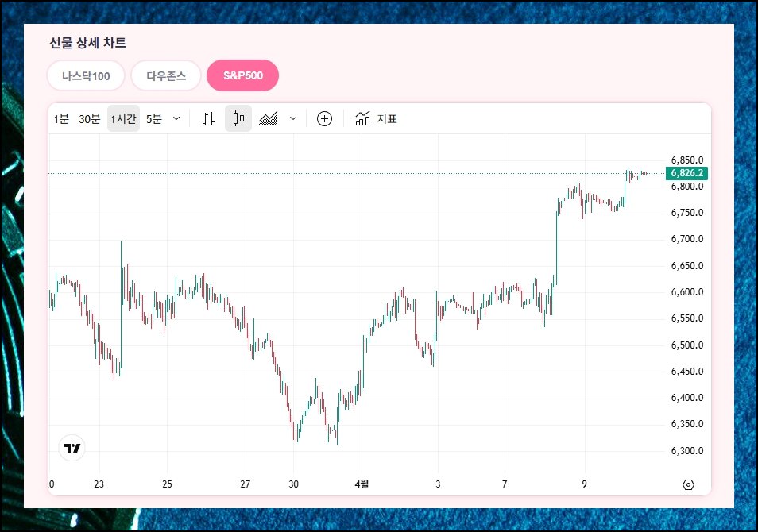
Task: Choose the bar chart style icon
Action: click(x=208, y=118)
